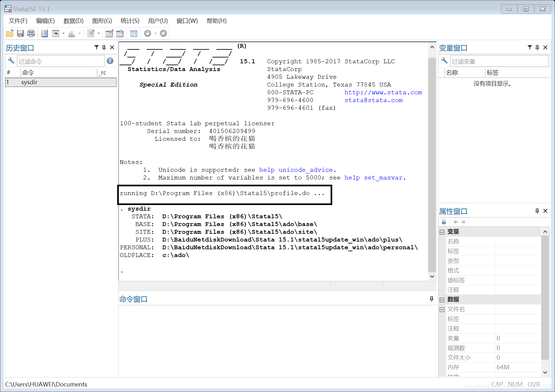Open the 统计(S) menu

[130, 21]
